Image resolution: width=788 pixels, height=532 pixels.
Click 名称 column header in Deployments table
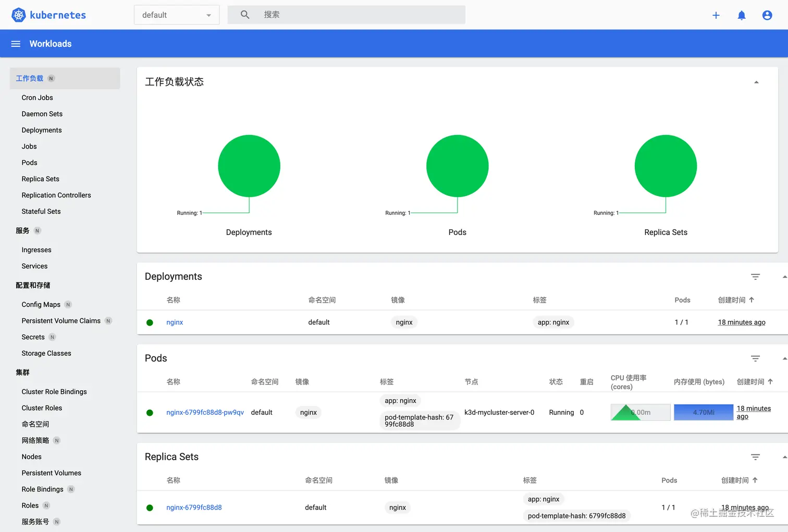[174, 300]
